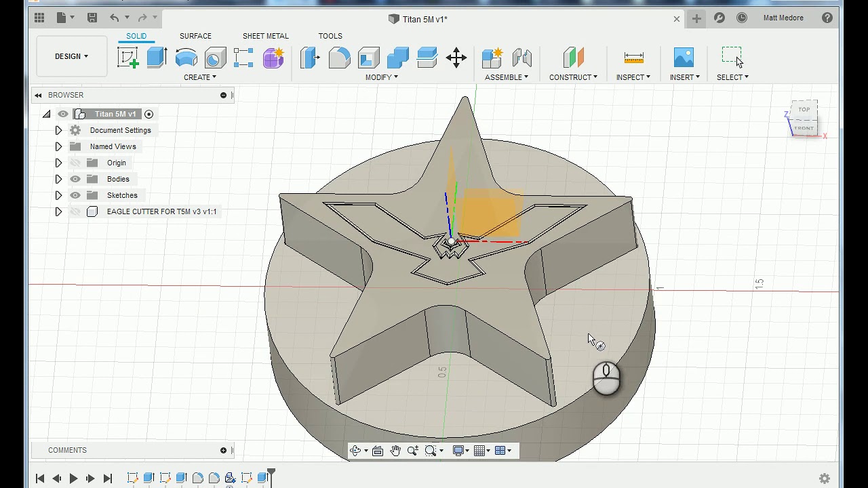
Task: Toggle visibility of the Sketches folder
Action: [75, 195]
